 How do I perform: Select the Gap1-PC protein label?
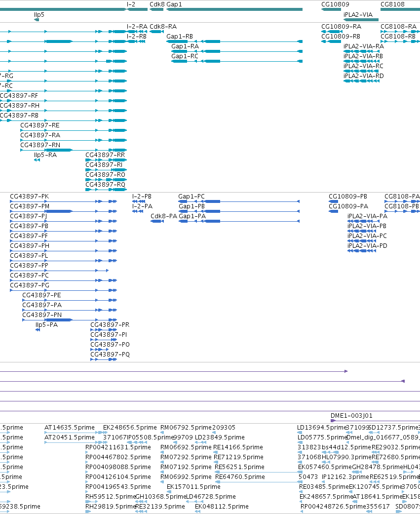191,197
